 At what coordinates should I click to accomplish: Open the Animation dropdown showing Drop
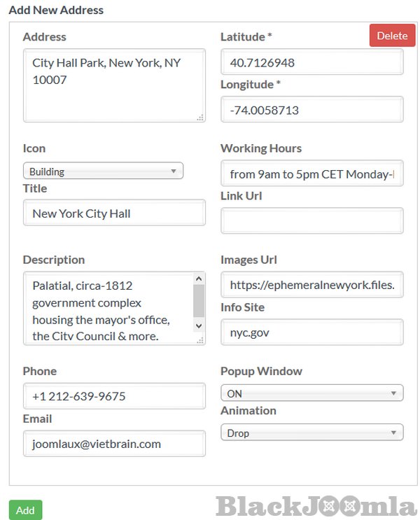(x=311, y=433)
